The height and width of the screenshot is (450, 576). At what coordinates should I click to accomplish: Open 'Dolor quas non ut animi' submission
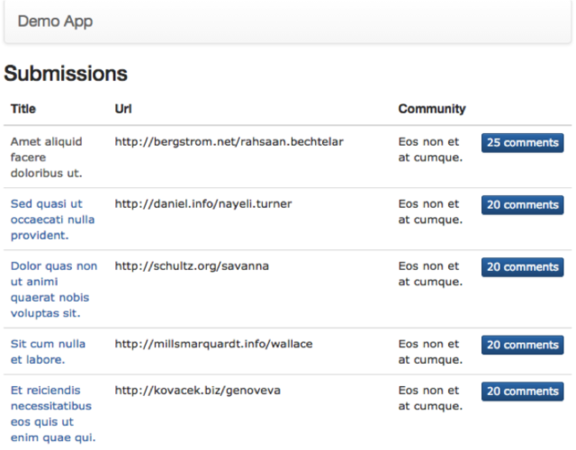pos(54,289)
